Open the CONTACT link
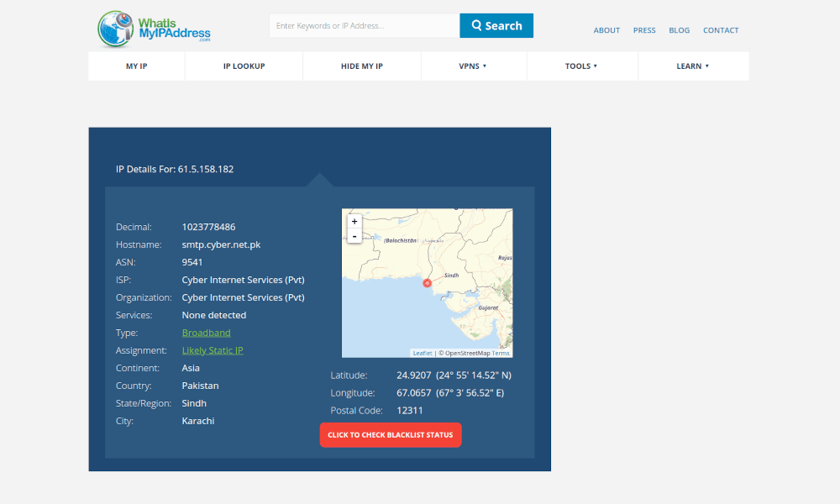 [721, 30]
